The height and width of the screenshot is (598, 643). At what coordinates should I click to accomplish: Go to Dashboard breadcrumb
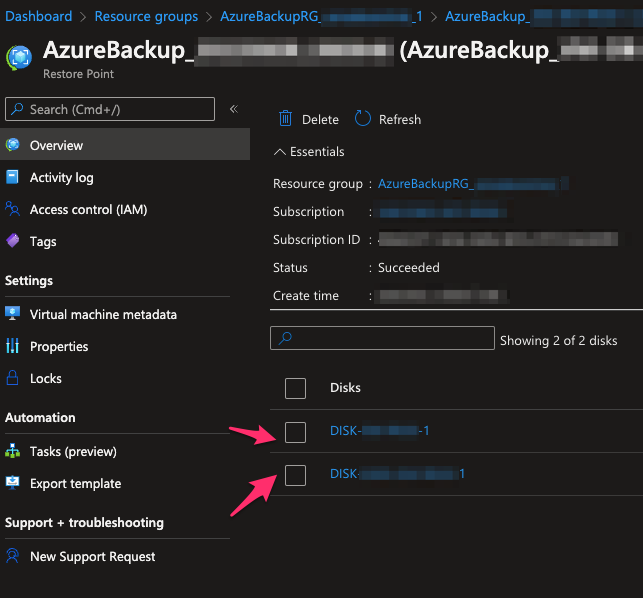click(39, 16)
